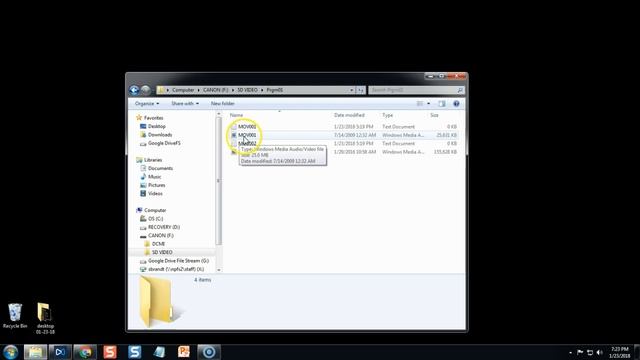Select Favorites in the navigation pane
The width and height of the screenshot is (640, 360).
[153, 118]
